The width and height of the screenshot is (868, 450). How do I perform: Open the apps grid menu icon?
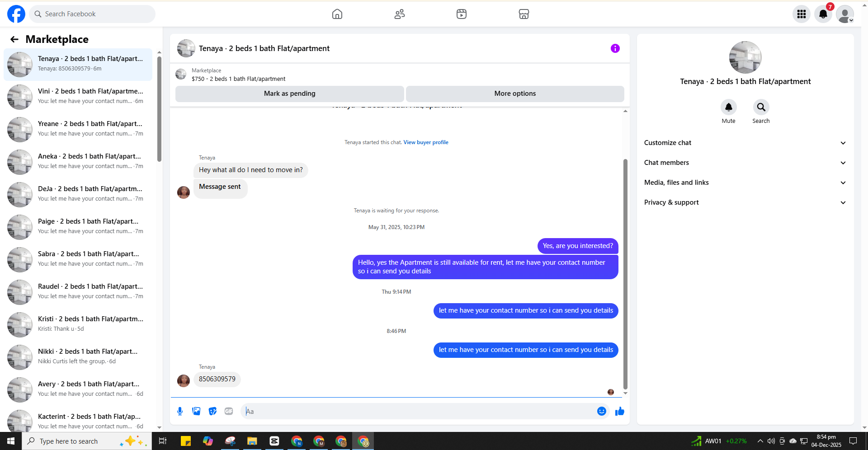point(802,14)
